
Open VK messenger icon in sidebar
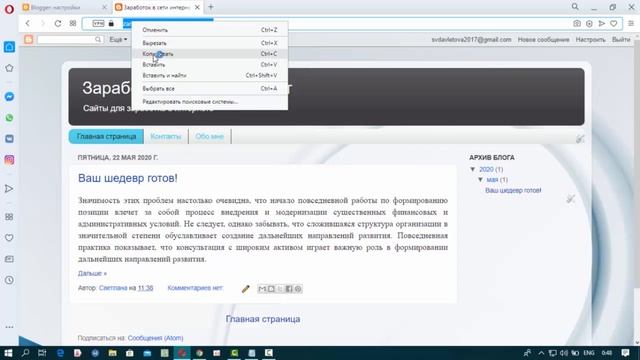point(9,139)
